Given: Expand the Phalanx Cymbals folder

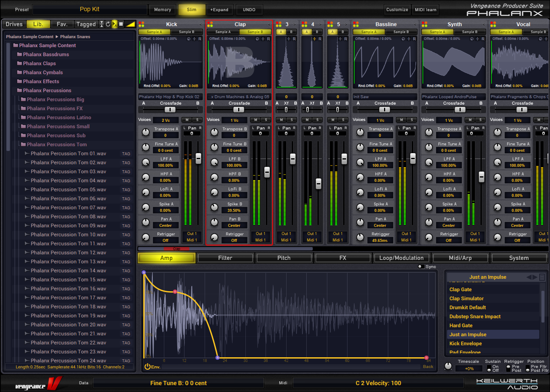Looking at the screenshot, I should 19,72.
